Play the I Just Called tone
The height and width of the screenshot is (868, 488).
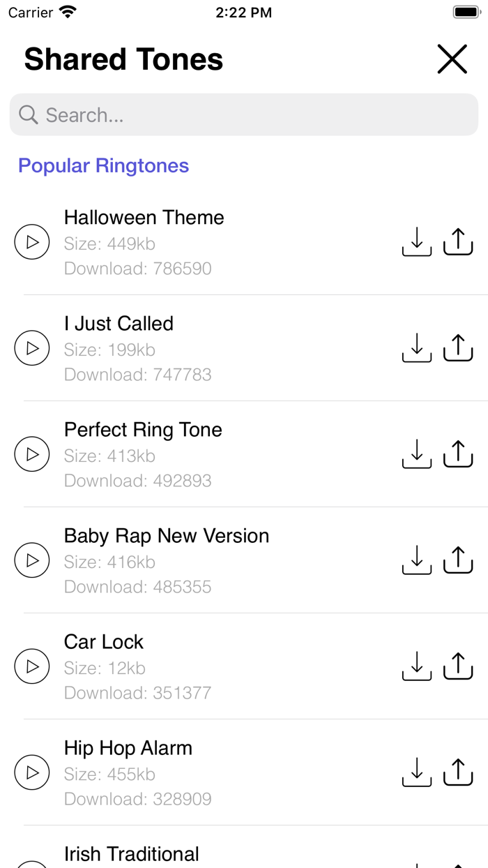tap(31, 347)
